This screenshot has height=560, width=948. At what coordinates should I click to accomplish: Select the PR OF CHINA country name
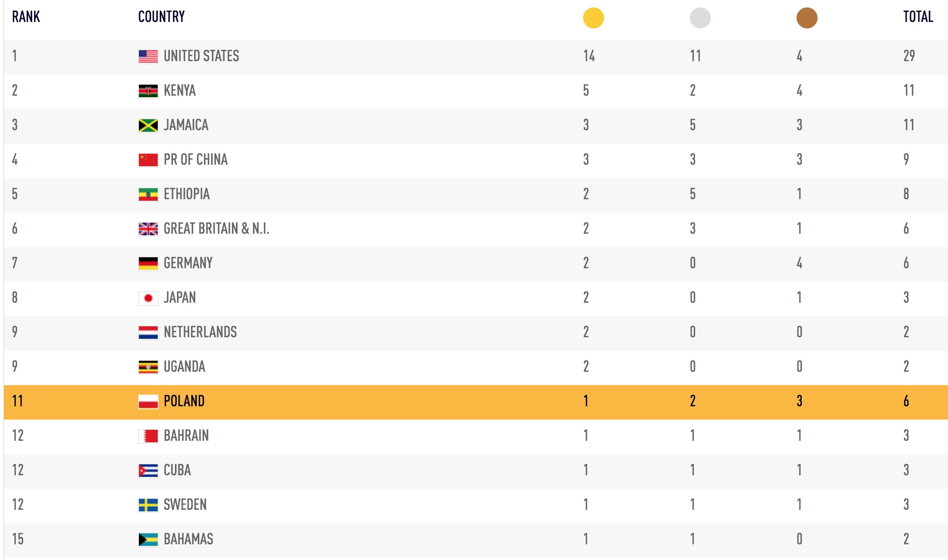coord(195,160)
